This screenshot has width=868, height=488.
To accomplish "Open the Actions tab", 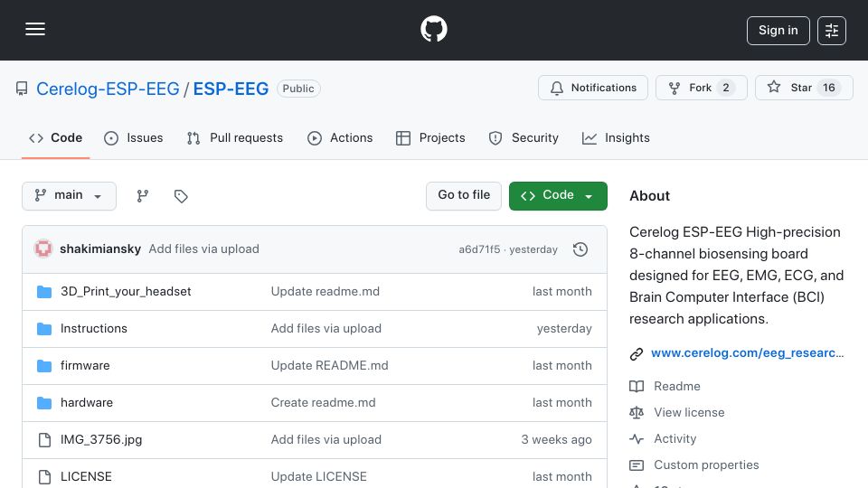I will tap(340, 137).
